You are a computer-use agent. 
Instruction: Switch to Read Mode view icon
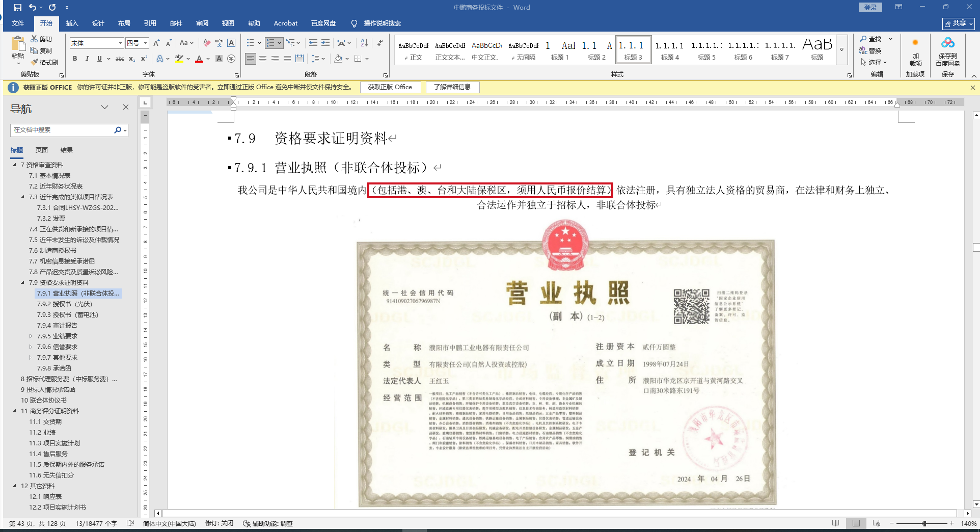point(836,523)
